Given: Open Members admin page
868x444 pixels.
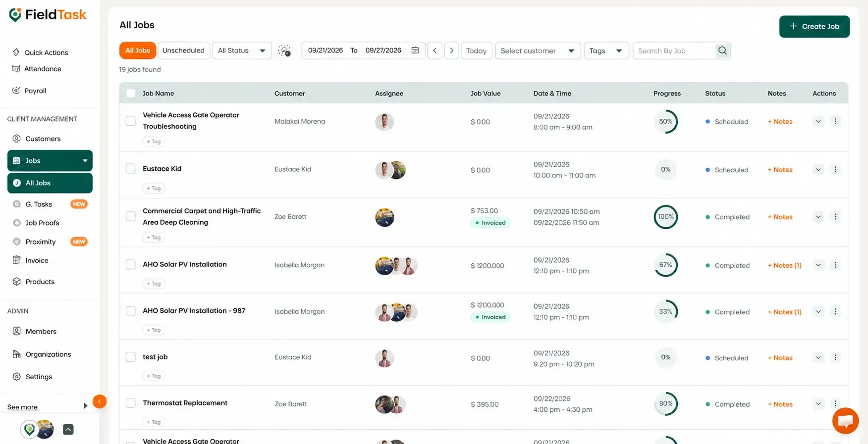Looking at the screenshot, I should pyautogui.click(x=35, y=331).
